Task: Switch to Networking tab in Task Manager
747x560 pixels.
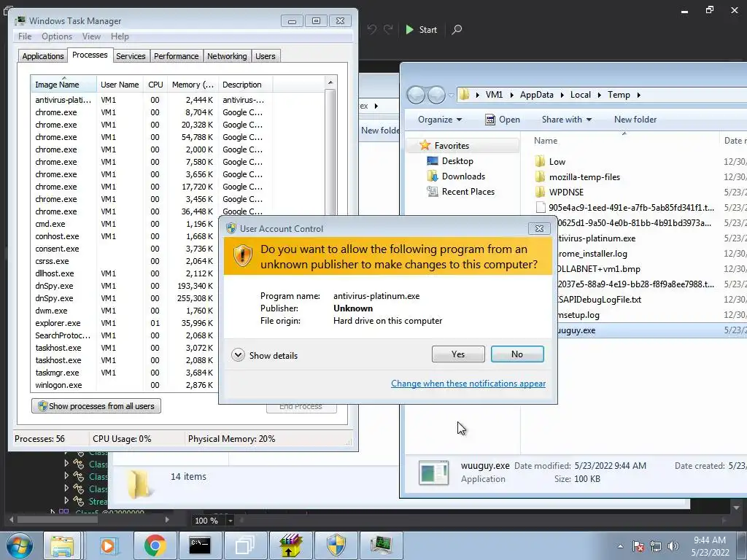Action: 227,56
